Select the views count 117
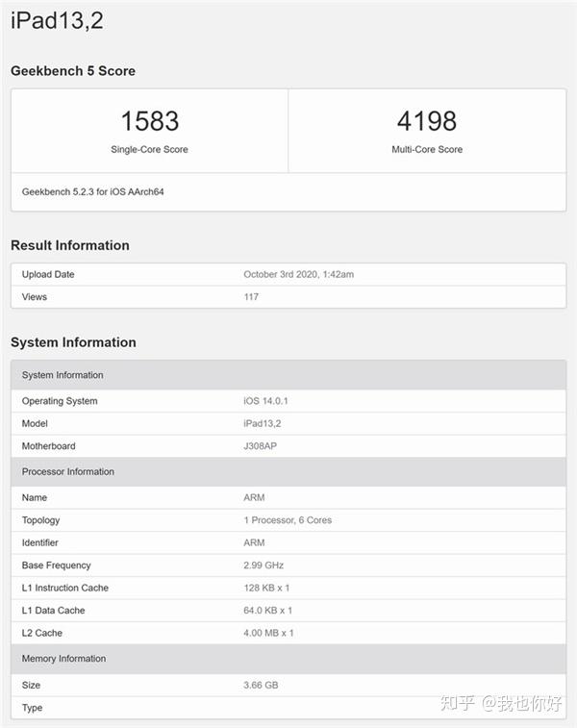Screen dimensions: 577x728 (251, 297)
